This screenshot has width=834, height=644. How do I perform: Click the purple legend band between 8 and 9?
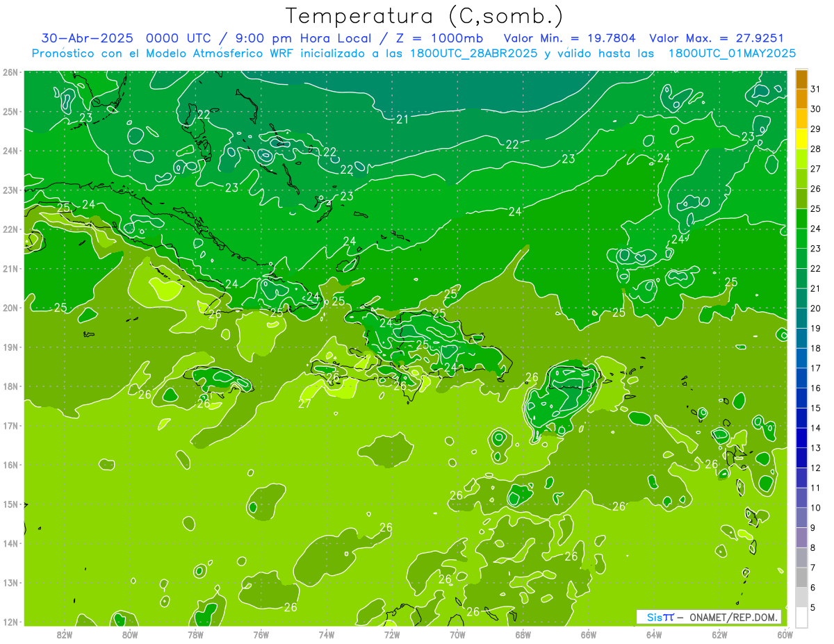801,538
